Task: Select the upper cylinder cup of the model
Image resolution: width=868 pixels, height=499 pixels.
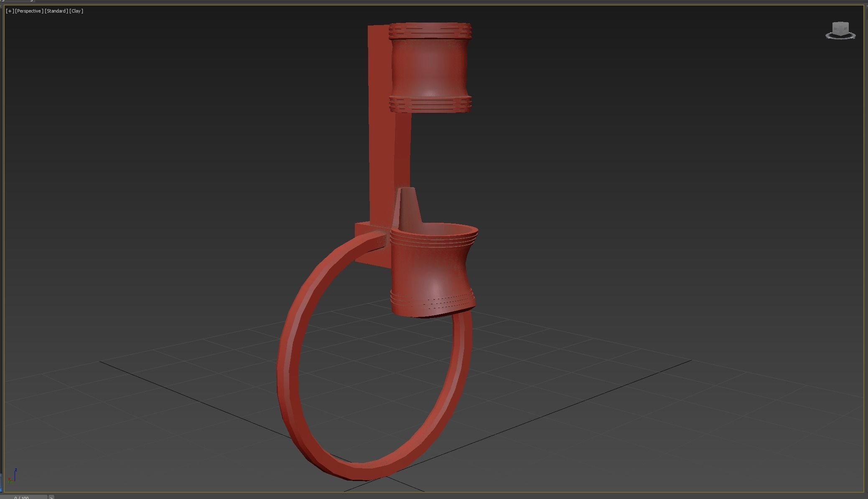Action: pyautogui.click(x=430, y=67)
